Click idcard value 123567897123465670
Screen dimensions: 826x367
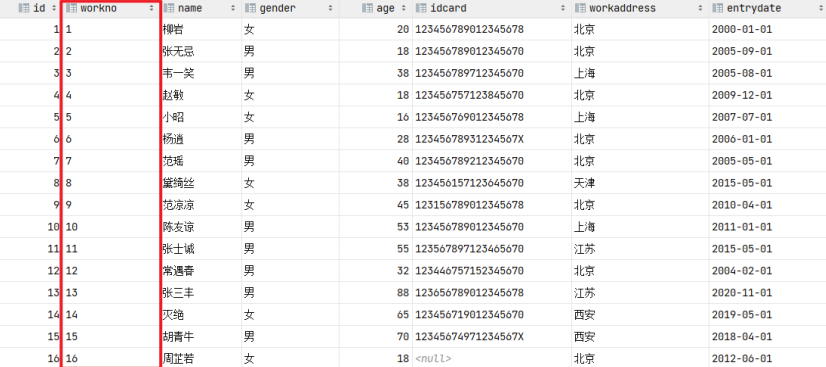point(469,249)
